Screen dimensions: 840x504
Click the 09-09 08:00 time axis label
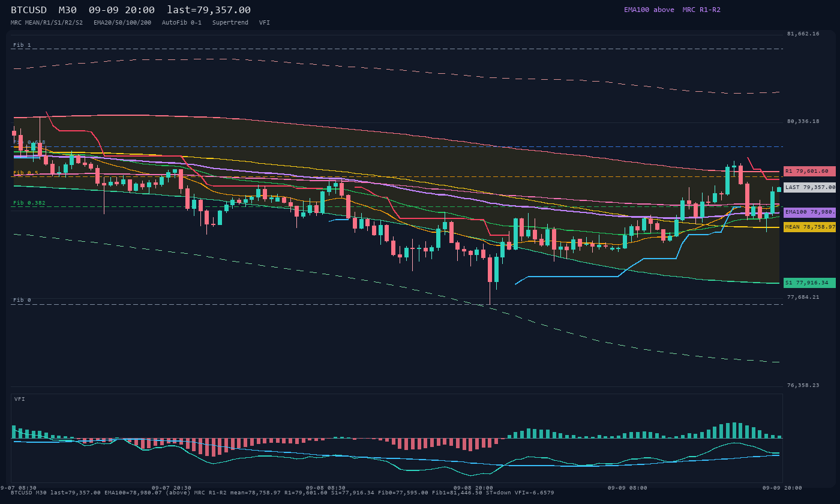tap(628, 488)
